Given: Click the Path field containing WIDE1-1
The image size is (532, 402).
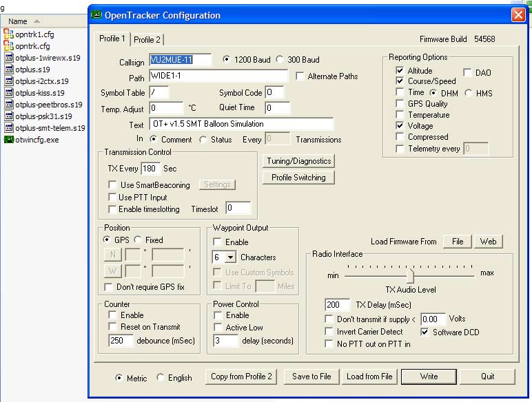Looking at the screenshot, I should [x=218, y=76].
